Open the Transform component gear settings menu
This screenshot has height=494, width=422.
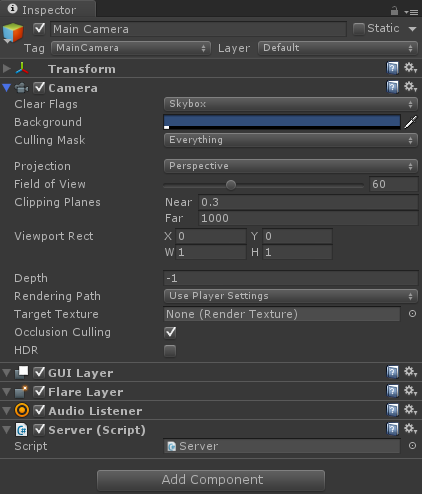coord(410,68)
